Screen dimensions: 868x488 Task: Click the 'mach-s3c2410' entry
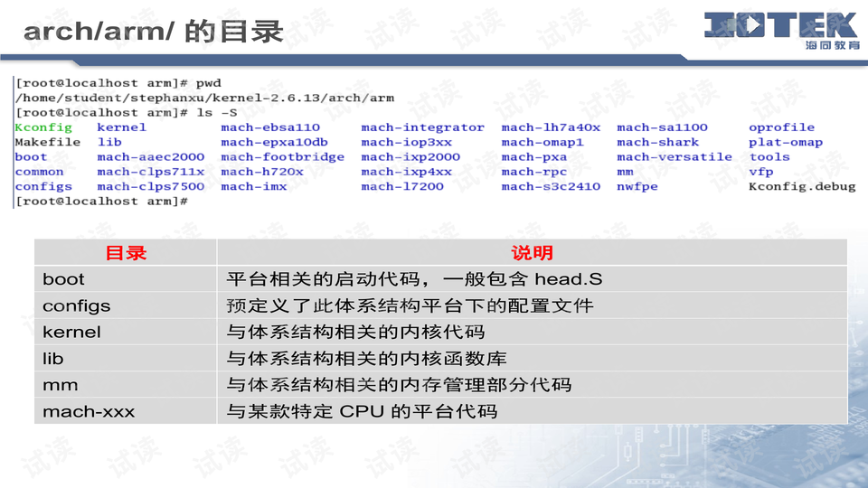pyautogui.click(x=551, y=186)
